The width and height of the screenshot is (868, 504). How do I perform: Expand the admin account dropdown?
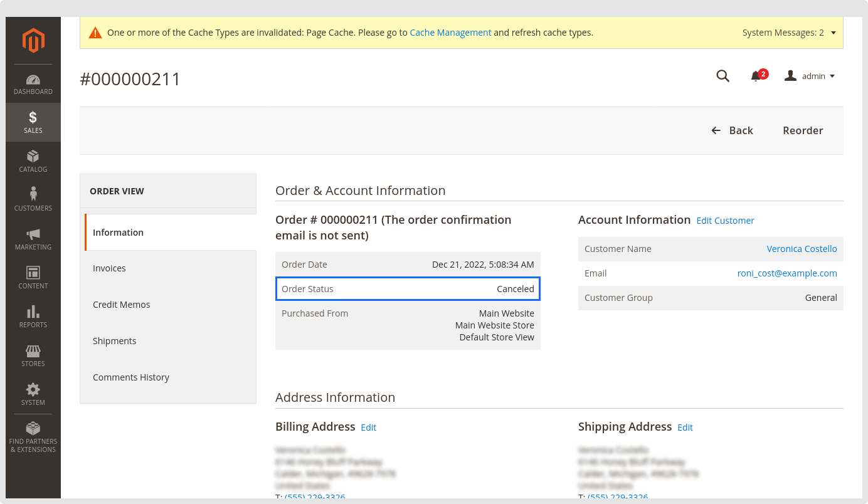pos(810,76)
